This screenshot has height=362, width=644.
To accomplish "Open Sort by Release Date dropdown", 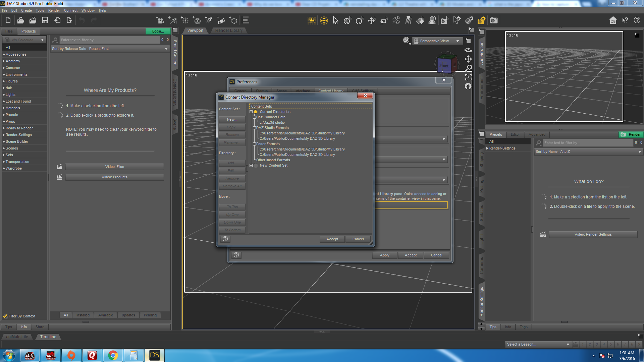I will [109, 49].
